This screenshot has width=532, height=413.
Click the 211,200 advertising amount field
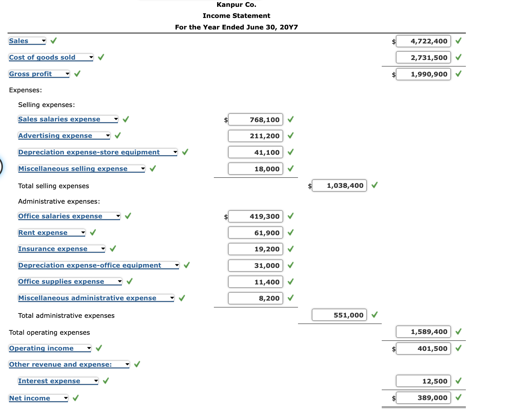pos(255,136)
